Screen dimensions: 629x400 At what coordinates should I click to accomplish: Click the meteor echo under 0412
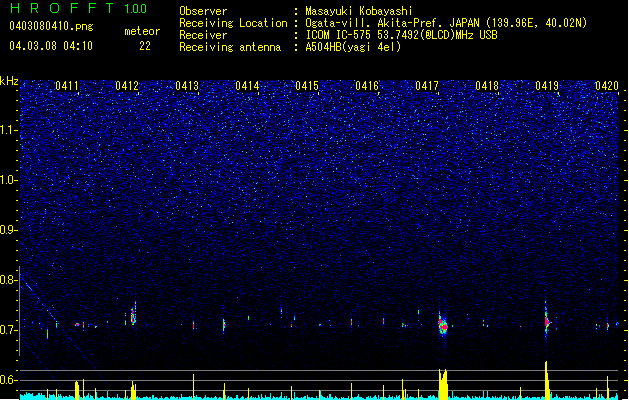134,314
